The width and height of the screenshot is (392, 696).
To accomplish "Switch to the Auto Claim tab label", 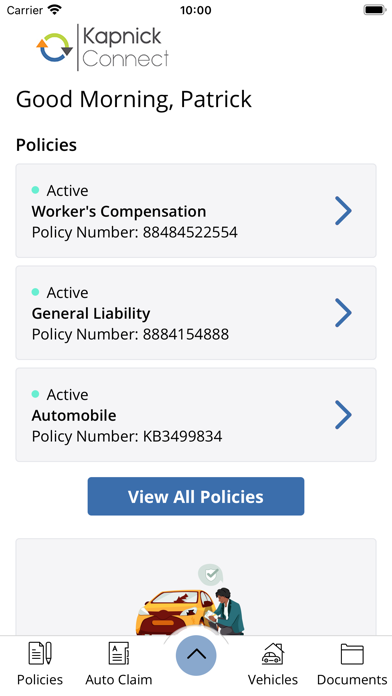I will [x=119, y=680].
